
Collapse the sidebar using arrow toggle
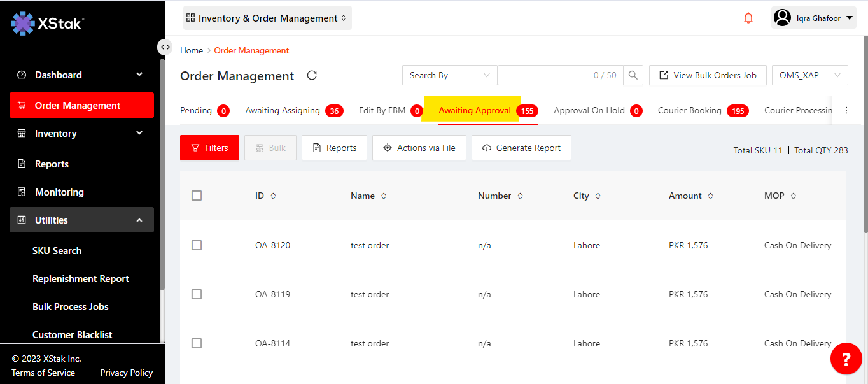point(165,47)
